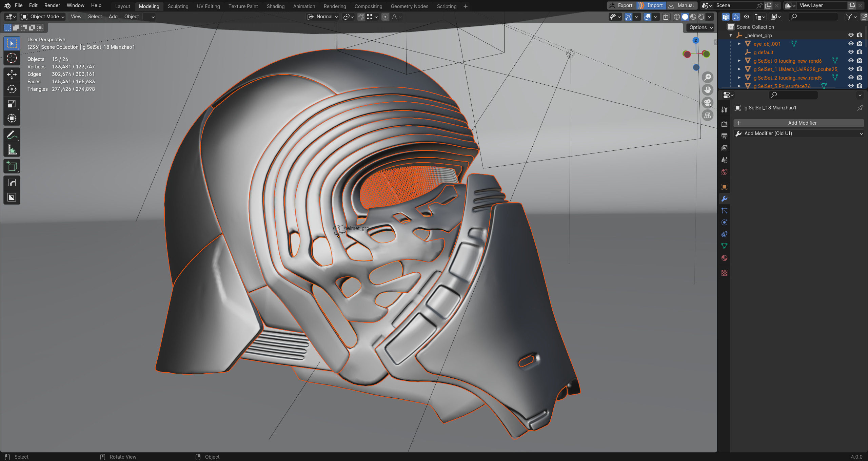Screen dimensions: 868x461
Task: Open the Scene properties tab
Action: pyautogui.click(x=724, y=160)
